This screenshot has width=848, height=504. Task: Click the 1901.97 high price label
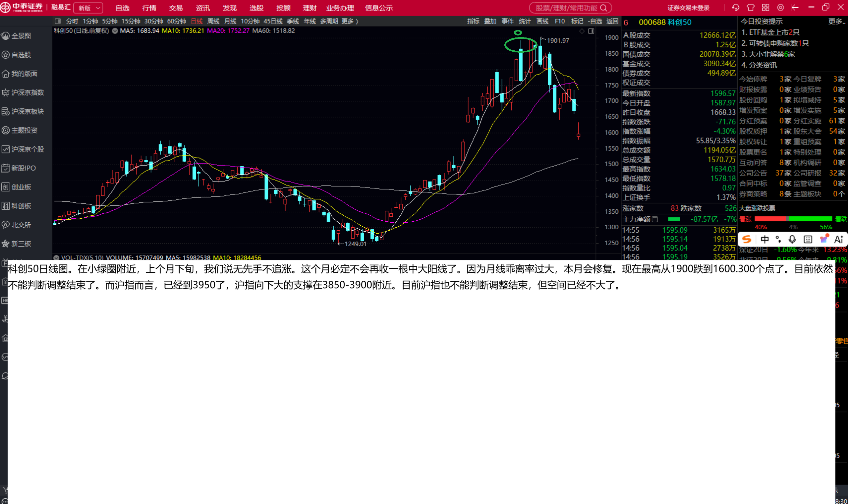click(x=558, y=40)
